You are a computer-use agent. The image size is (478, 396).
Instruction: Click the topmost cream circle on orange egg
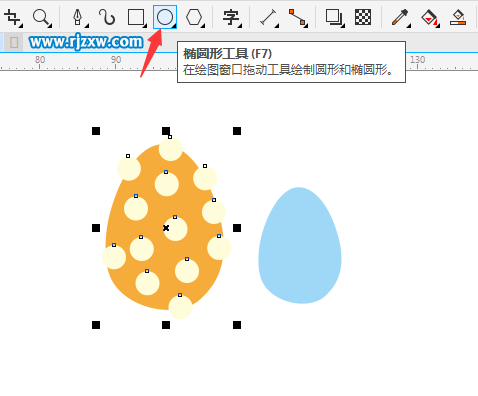coord(171,149)
